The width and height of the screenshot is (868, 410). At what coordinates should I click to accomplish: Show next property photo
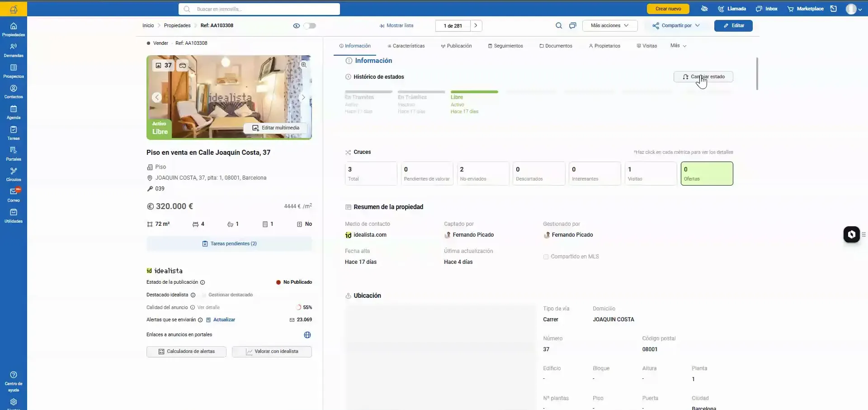click(303, 97)
